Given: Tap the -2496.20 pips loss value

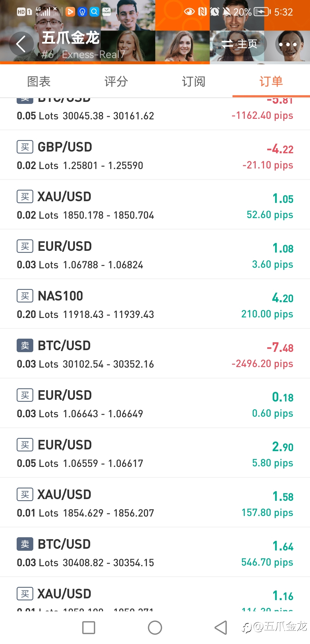Looking at the screenshot, I should click(x=262, y=364).
